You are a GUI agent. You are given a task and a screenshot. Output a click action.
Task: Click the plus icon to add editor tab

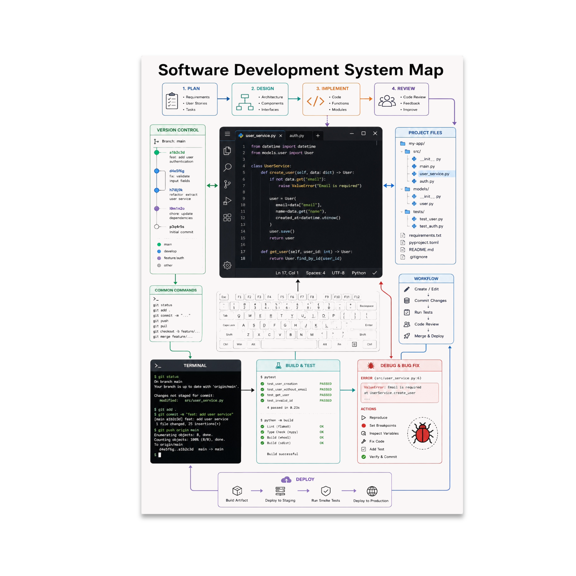point(318,136)
